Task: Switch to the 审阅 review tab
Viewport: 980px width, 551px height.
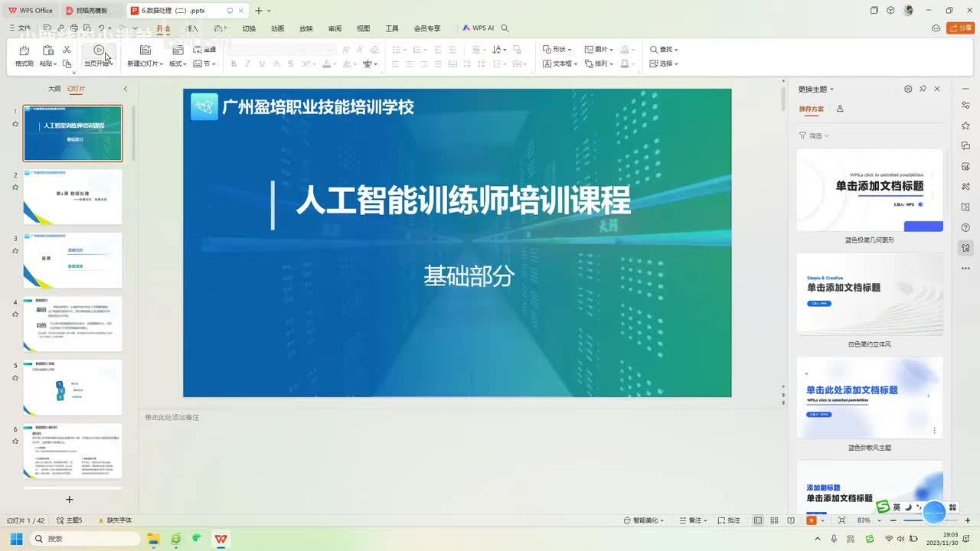Action: coord(335,28)
